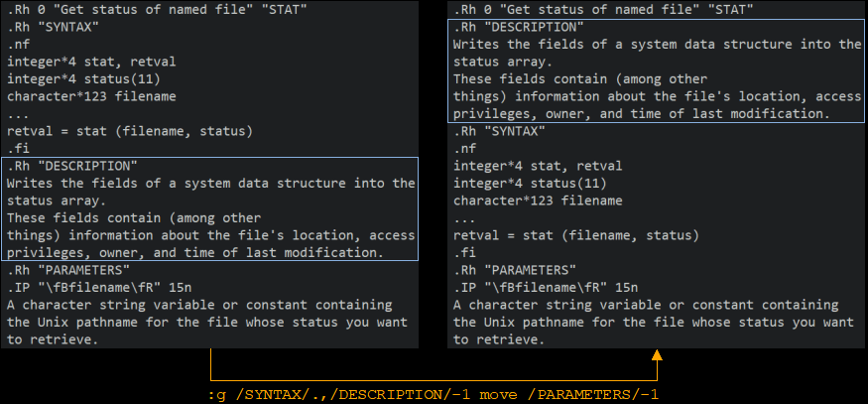The height and width of the screenshot is (404, 868).
Task: Click the highlighted DESCRIPTION block in left pane
Action: point(210,208)
